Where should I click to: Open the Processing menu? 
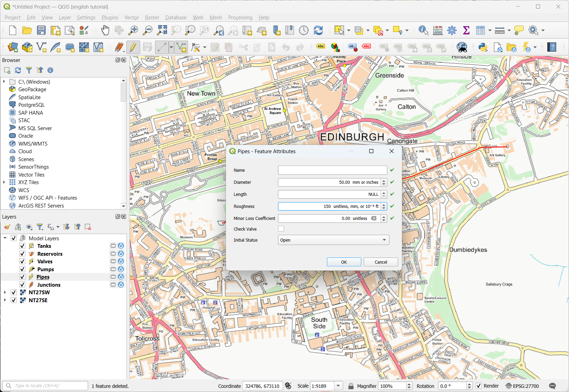[x=240, y=18]
